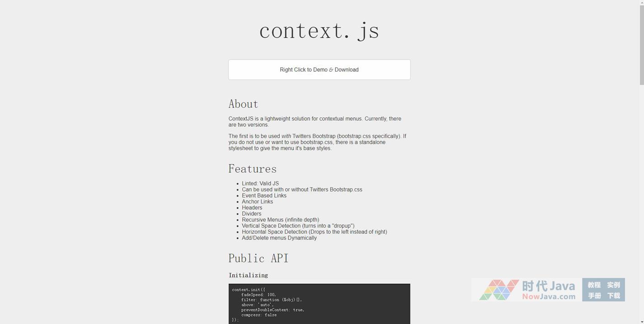Click the 时代Java brand text
Screen dimensions: 644x324
(x=548, y=286)
